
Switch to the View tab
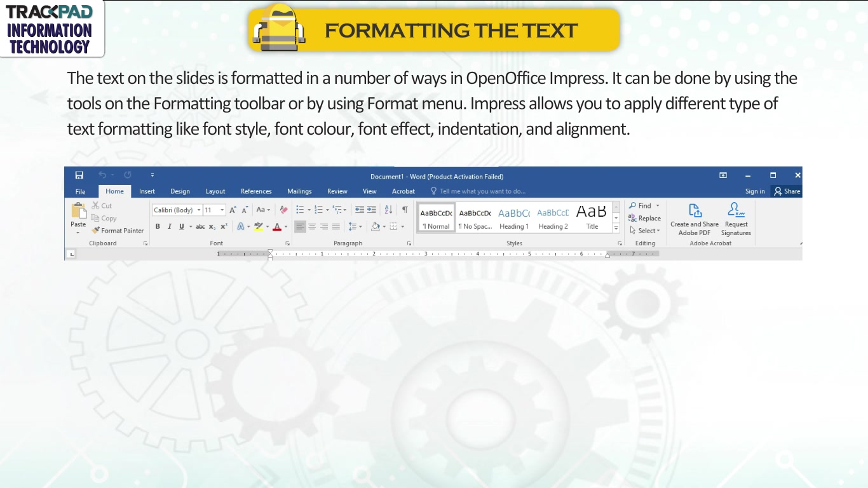tap(370, 191)
